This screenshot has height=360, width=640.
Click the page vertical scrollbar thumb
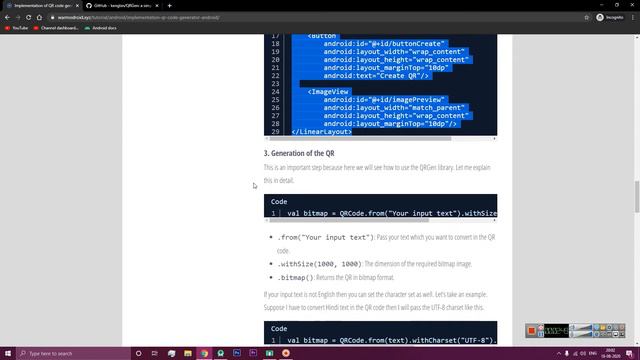point(637,197)
